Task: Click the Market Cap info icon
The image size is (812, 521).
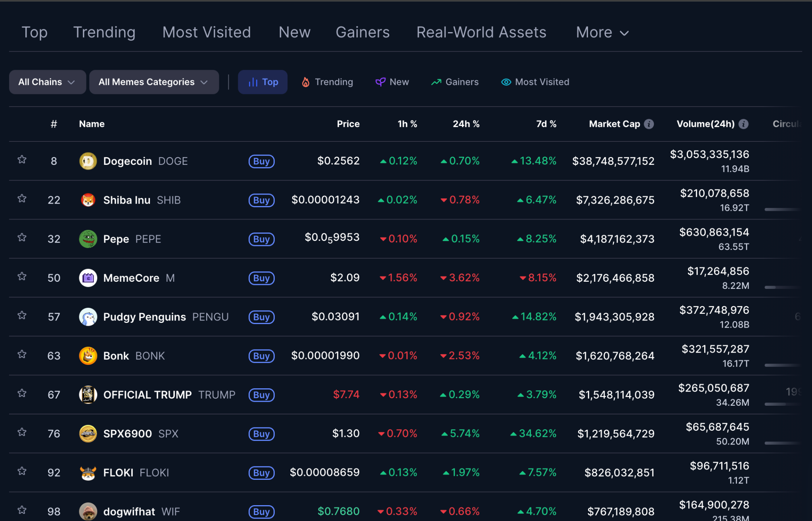Action: 649,124
